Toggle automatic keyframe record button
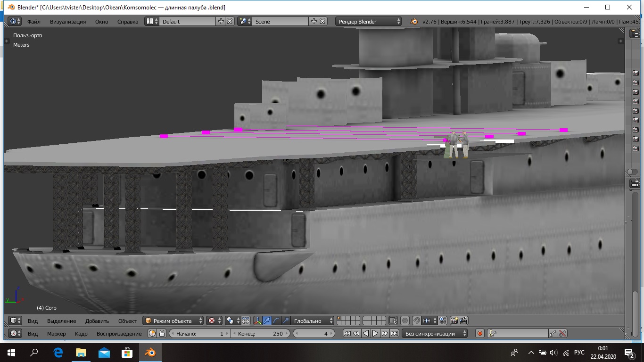The image size is (644, 362). coord(480,333)
